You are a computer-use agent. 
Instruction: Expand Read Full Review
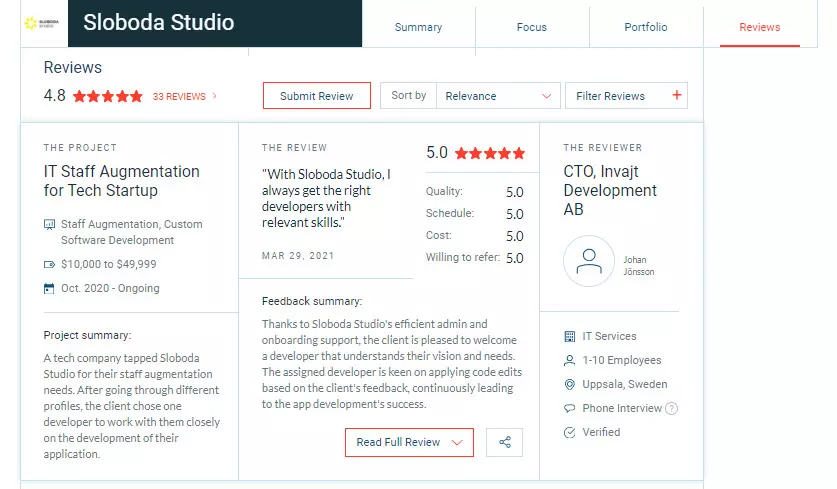click(409, 442)
